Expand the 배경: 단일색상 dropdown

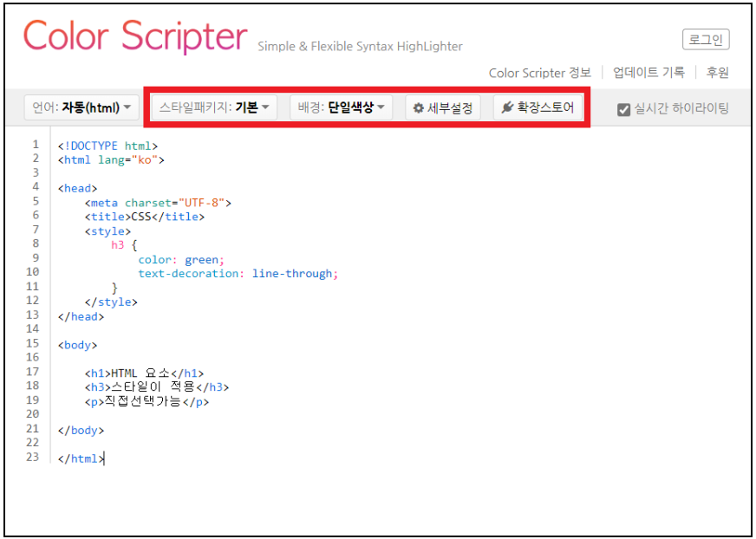coord(341,107)
